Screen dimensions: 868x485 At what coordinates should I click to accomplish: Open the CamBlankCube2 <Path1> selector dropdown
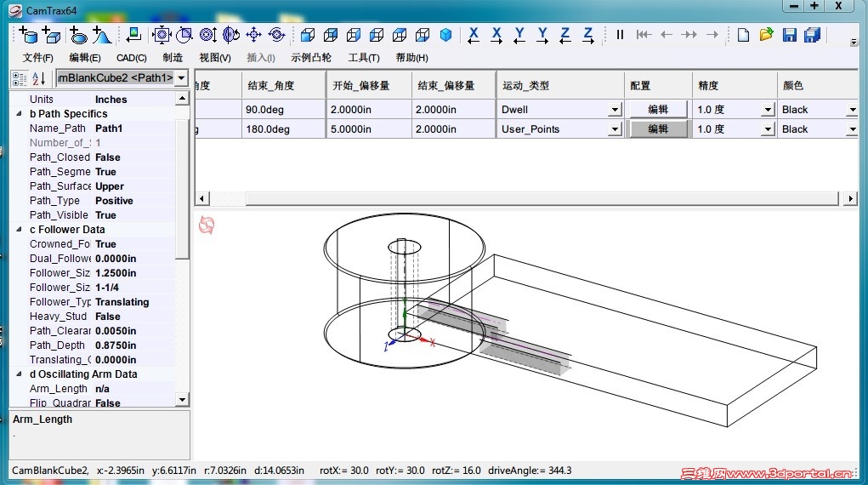(x=181, y=78)
